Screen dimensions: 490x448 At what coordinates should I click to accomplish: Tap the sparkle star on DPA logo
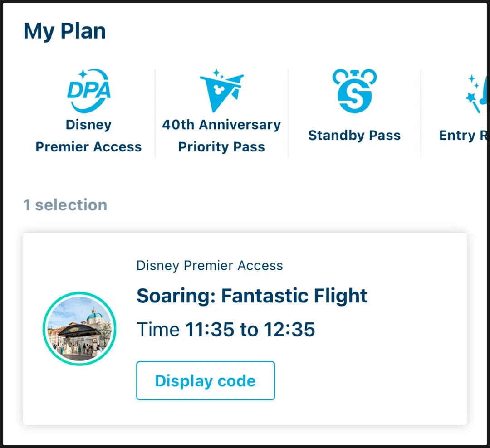[x=83, y=74]
